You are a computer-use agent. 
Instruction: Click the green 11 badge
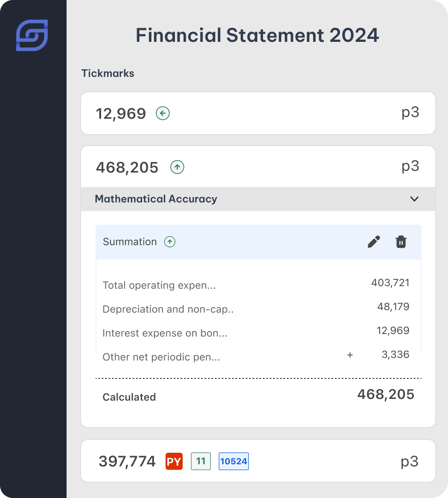[x=201, y=461]
